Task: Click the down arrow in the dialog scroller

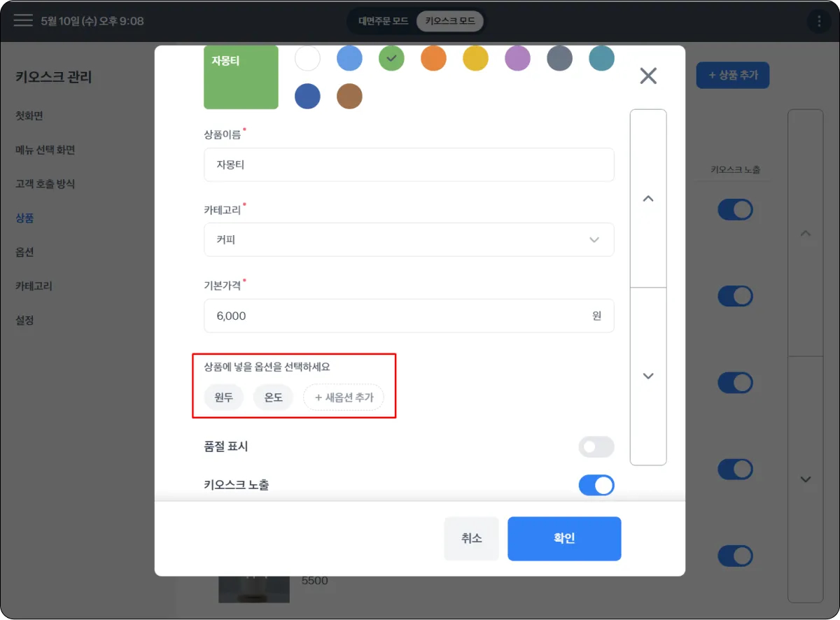Action: [x=648, y=376]
